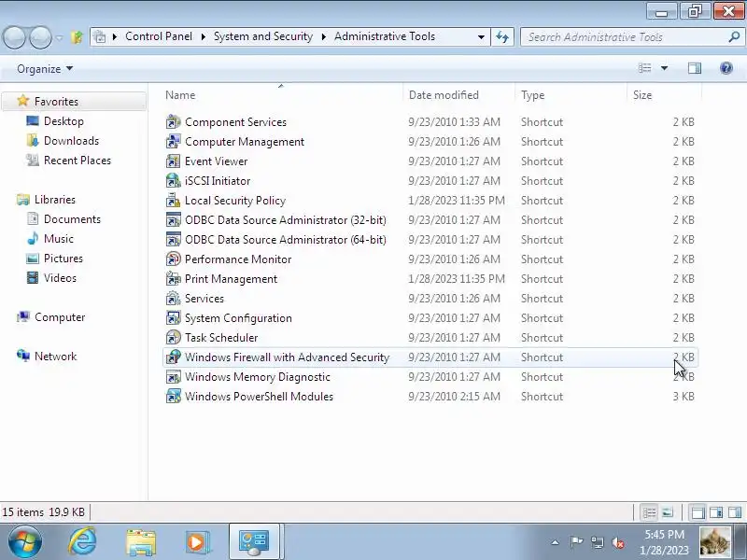The width and height of the screenshot is (747, 560).
Task: Expand the arrow before Control Panel breadcrumb
Action: [115, 36]
